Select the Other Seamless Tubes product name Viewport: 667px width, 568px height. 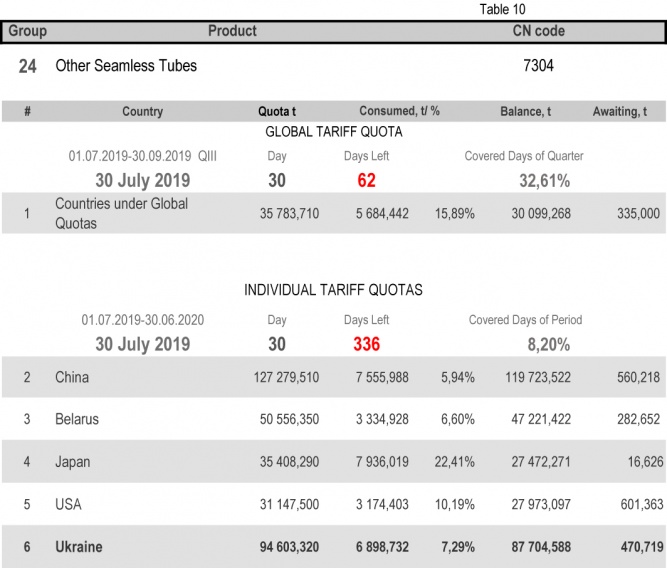(x=126, y=66)
